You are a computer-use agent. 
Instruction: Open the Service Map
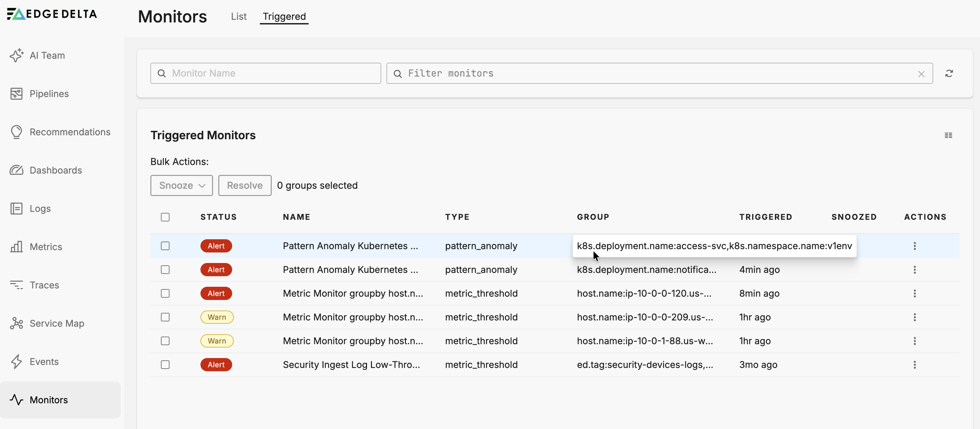[x=57, y=323]
